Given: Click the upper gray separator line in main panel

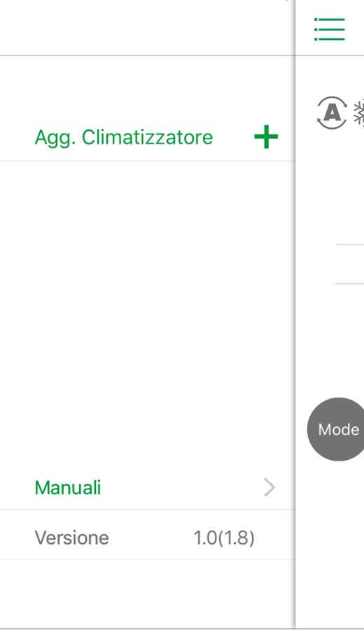Looking at the screenshot, I should point(349,244).
